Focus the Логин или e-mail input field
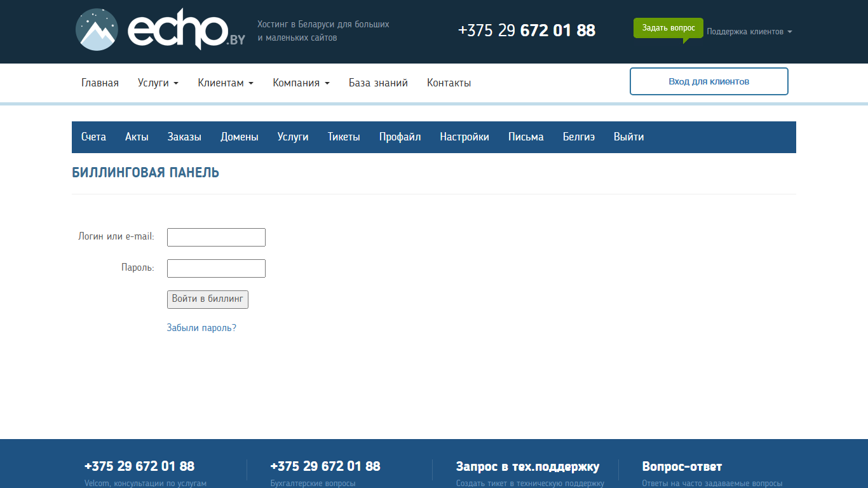868x488 pixels. (x=216, y=237)
